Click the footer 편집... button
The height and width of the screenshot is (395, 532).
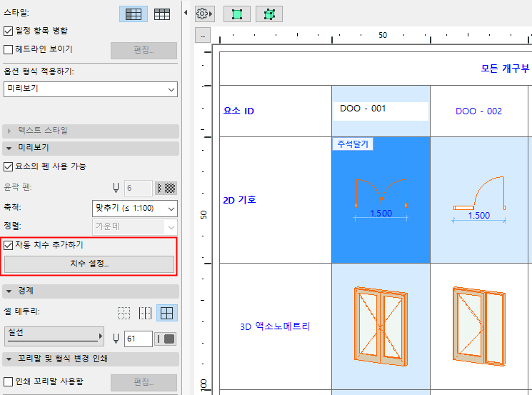point(144,383)
